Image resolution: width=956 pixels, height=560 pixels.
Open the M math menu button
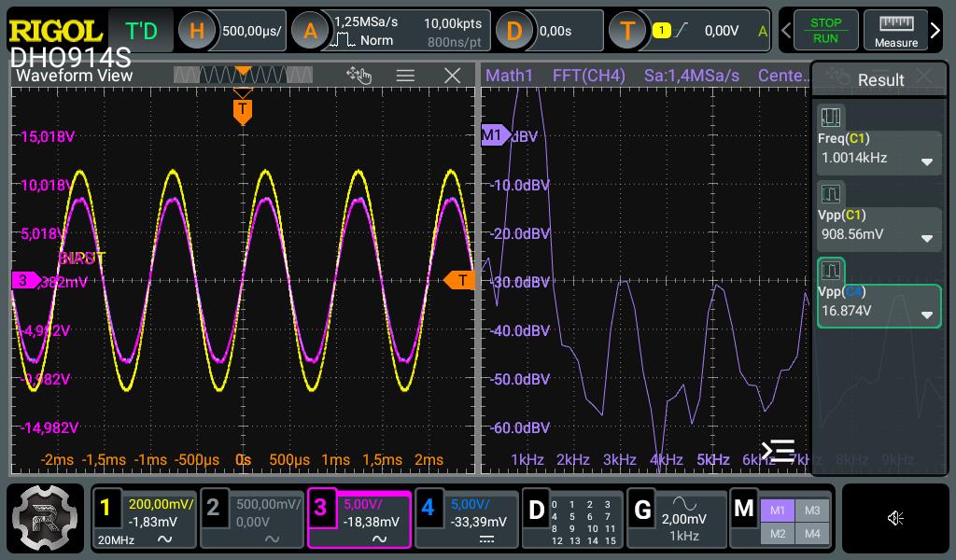744,507
